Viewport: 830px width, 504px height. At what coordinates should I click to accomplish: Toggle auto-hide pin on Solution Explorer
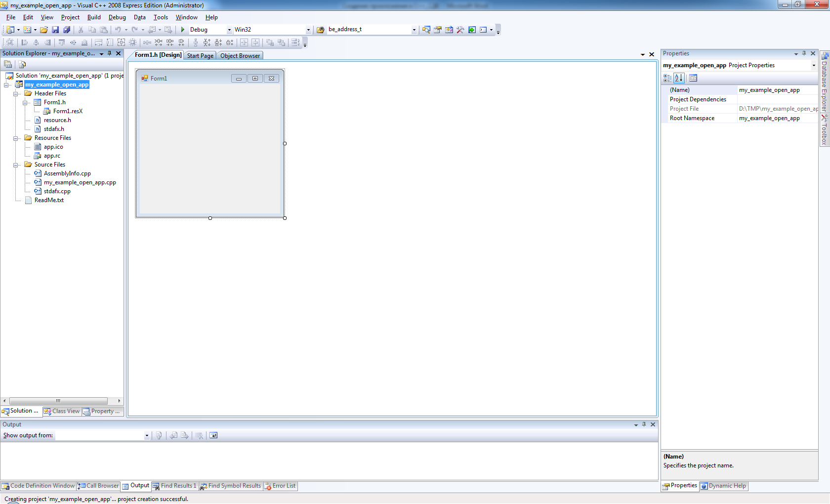[110, 53]
